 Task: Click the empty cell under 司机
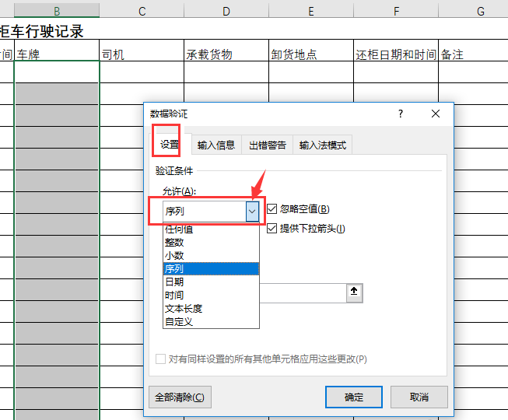[x=142, y=72]
